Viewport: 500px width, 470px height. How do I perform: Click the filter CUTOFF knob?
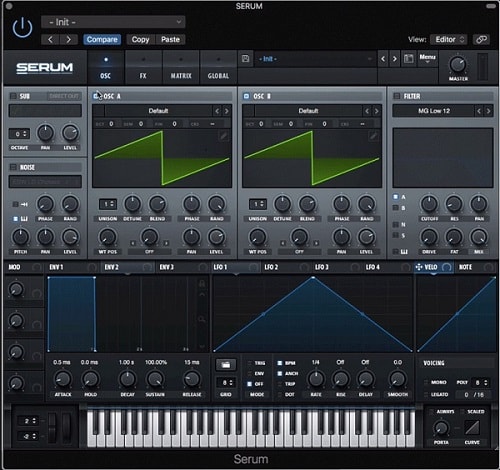(429, 204)
